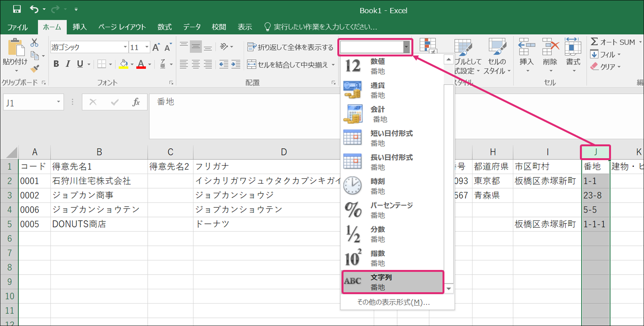The width and height of the screenshot is (644, 326).
Task: Click the Increase Indent icon
Action: coord(236,65)
